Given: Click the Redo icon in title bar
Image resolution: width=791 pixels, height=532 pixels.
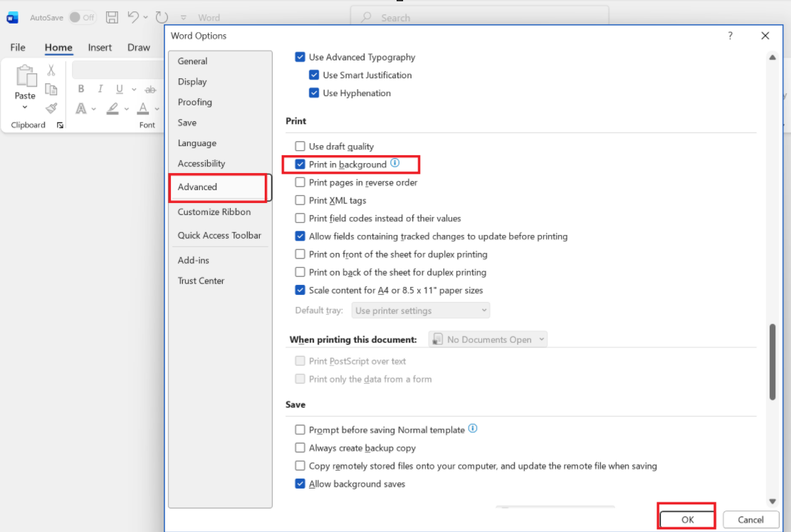Looking at the screenshot, I should (x=162, y=17).
